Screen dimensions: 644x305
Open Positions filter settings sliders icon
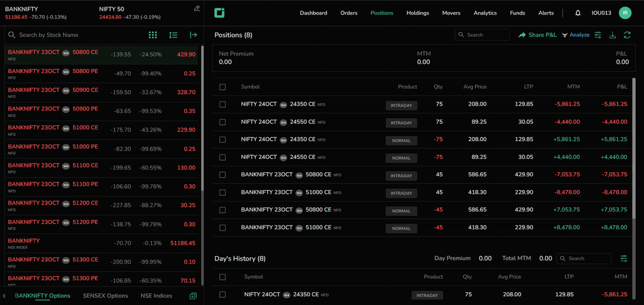598,35
